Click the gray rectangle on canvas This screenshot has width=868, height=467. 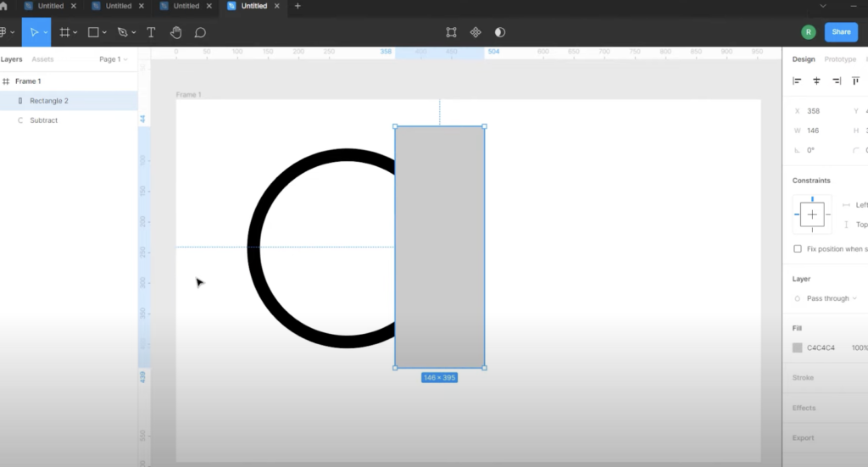click(x=440, y=247)
